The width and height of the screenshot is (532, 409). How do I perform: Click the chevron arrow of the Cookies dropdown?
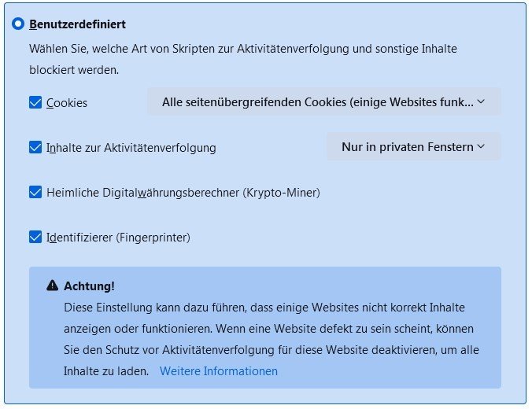point(482,101)
